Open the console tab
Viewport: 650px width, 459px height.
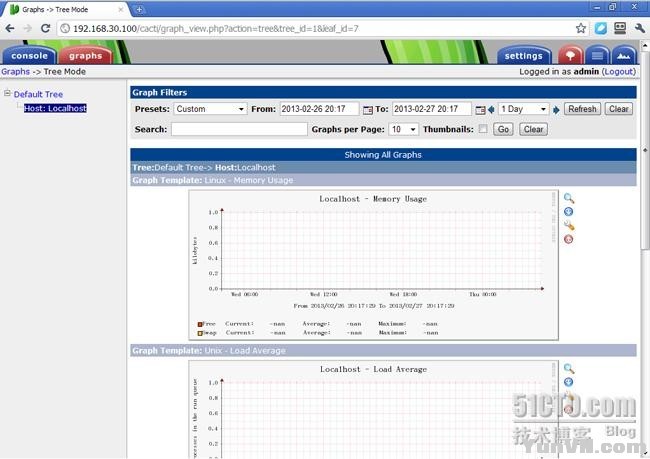pos(29,56)
